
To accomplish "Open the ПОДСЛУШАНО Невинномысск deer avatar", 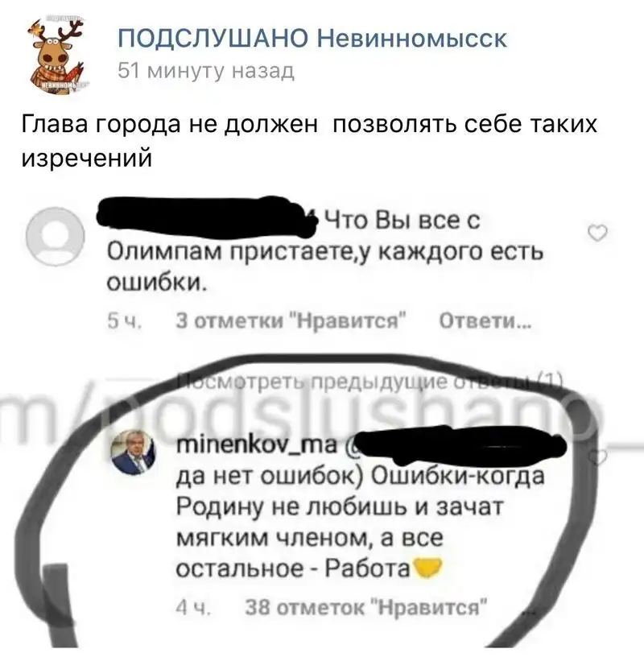I will (56, 55).
